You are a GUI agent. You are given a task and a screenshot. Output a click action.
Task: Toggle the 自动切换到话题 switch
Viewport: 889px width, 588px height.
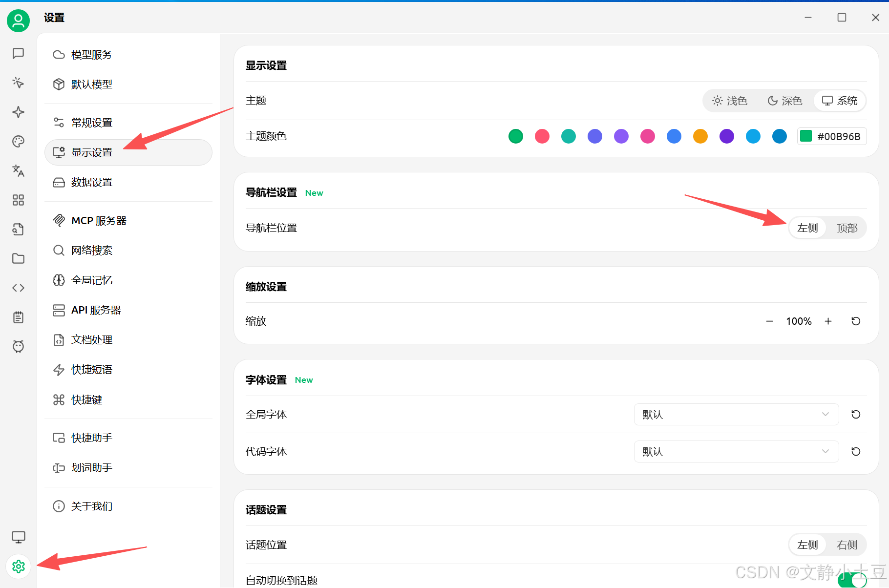pyautogui.click(x=852, y=581)
